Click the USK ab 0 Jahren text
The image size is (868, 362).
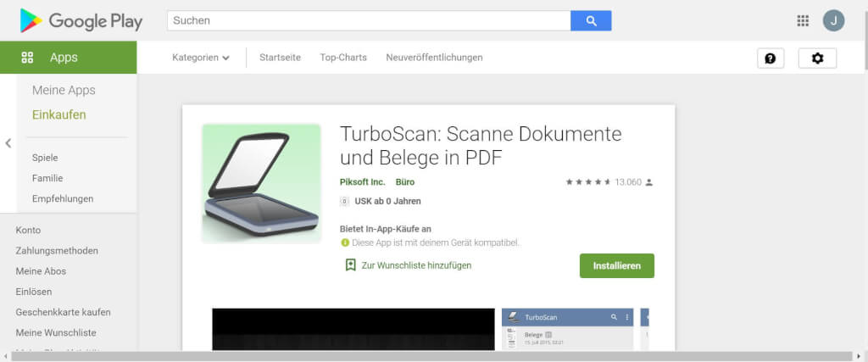387,202
